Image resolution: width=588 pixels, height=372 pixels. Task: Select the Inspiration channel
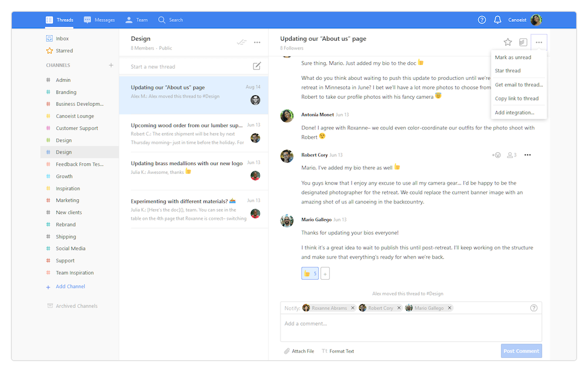click(x=79, y=189)
